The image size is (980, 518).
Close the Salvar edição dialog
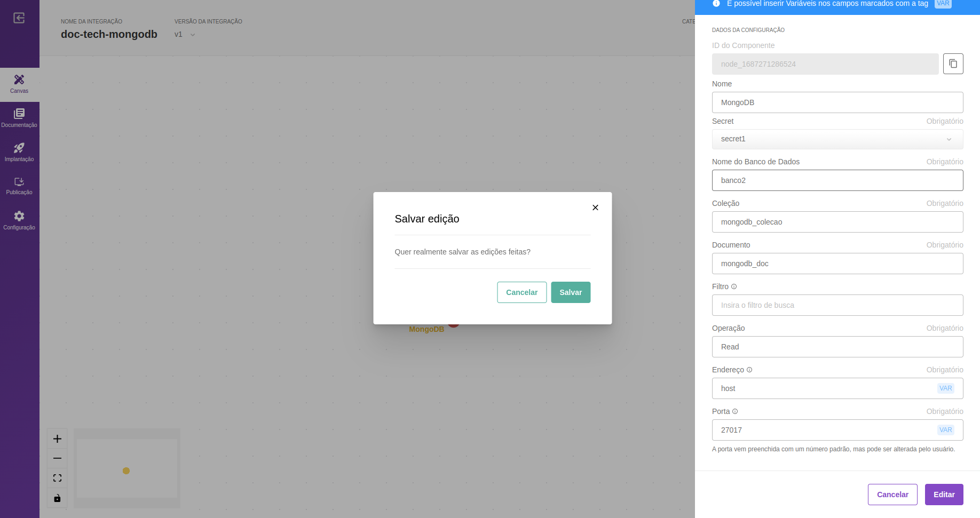pos(595,208)
